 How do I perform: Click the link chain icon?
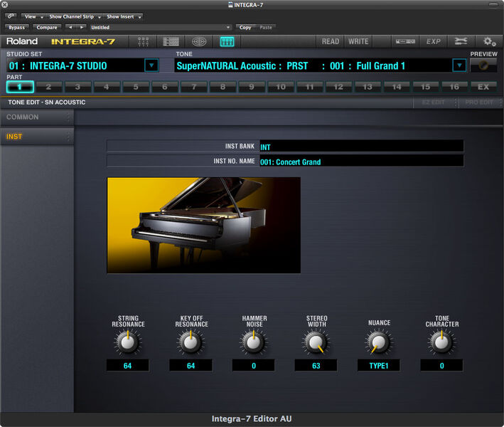[x=11, y=16]
